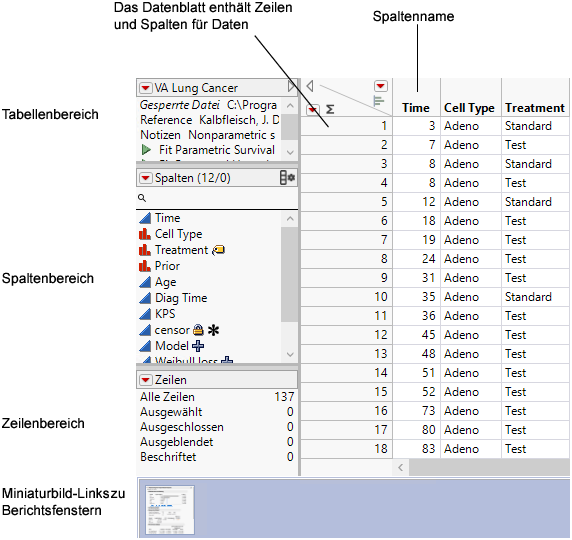The width and height of the screenshot is (572, 540).
Task: Click the column list scroll-down arrow
Action: coord(290,354)
